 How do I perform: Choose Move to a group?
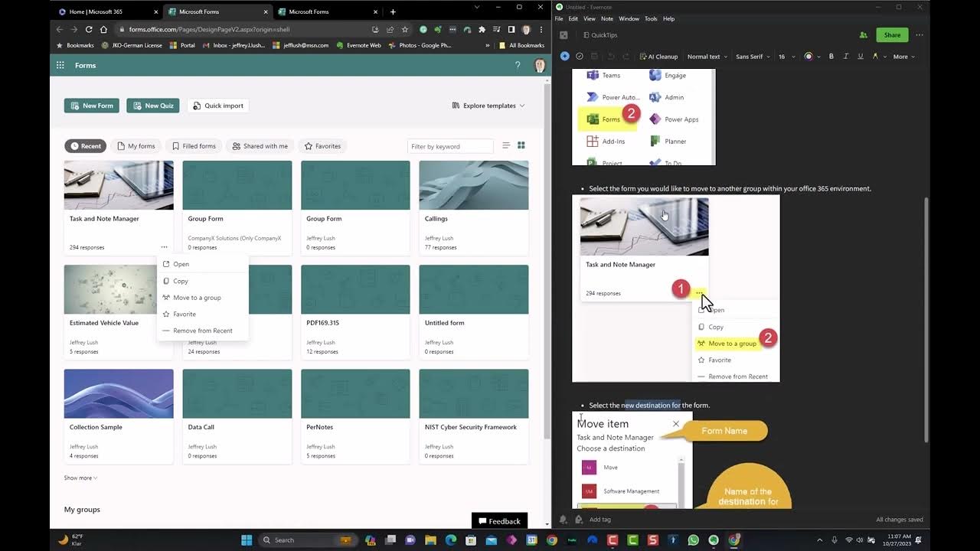click(x=202, y=297)
